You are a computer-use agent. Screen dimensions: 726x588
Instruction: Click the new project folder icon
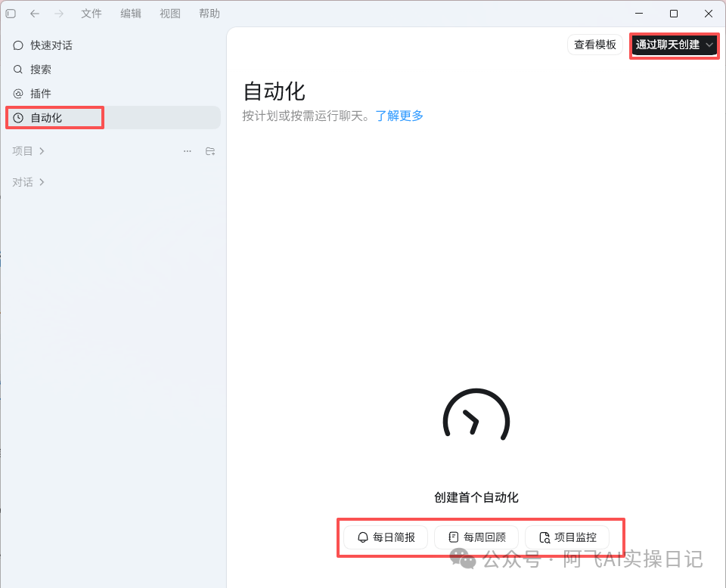[x=210, y=151]
